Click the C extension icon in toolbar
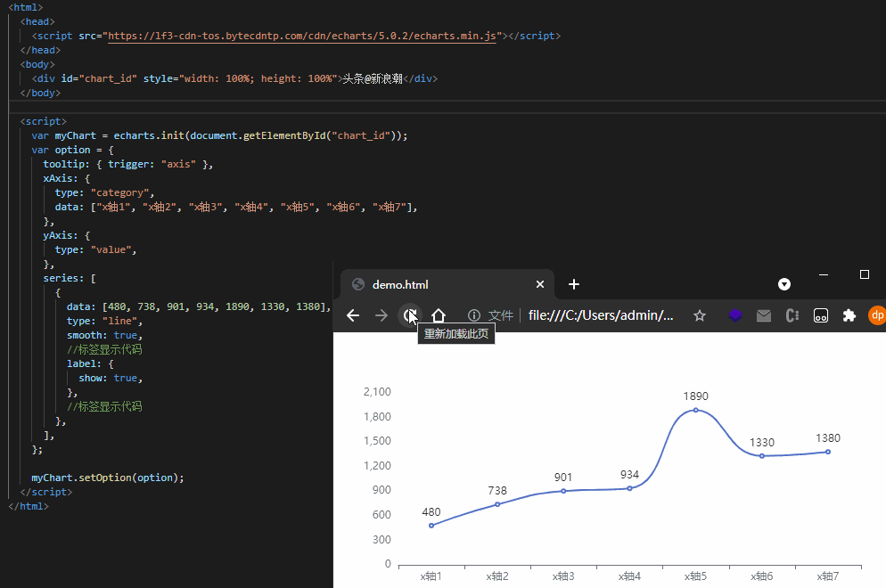The width and height of the screenshot is (886, 588). pyautogui.click(x=792, y=315)
